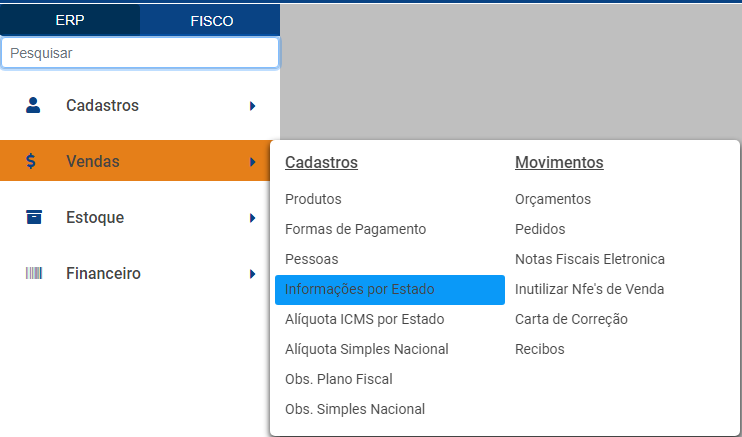Switch to the ERP tab
The image size is (742, 437).
tap(70, 20)
